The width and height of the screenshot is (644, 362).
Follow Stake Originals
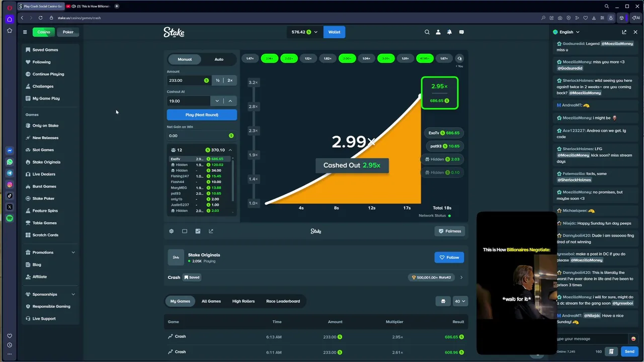click(x=449, y=257)
